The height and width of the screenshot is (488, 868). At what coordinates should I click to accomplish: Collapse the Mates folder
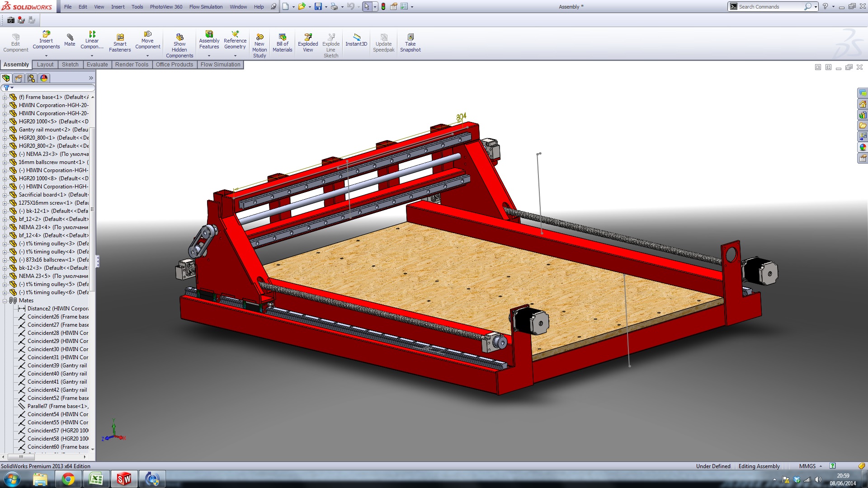point(5,300)
